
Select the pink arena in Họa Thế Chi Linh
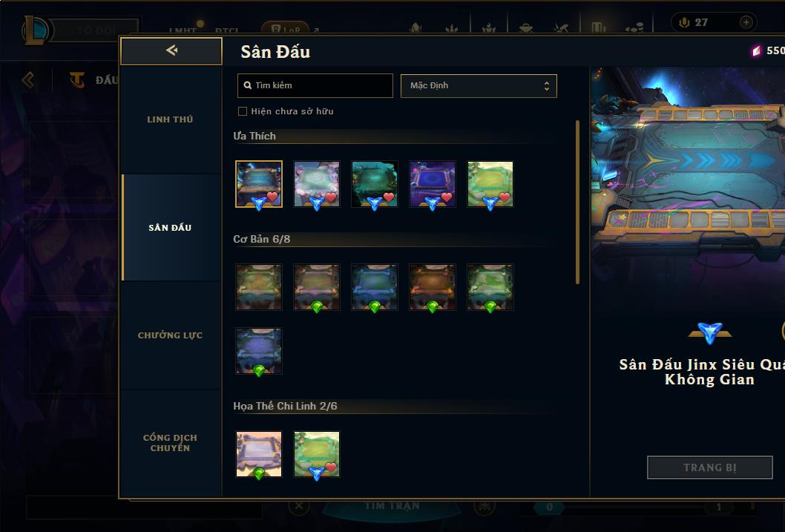pos(259,454)
